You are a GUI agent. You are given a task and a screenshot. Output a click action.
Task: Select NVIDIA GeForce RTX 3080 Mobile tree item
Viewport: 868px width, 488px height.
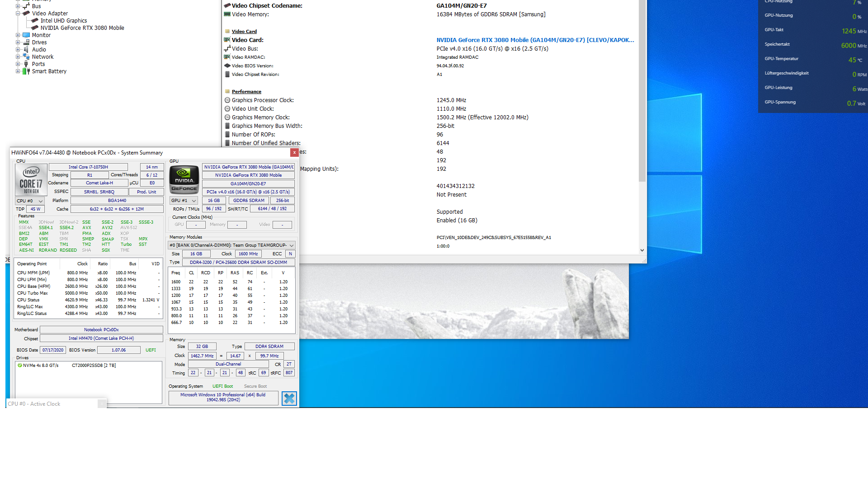click(82, 28)
